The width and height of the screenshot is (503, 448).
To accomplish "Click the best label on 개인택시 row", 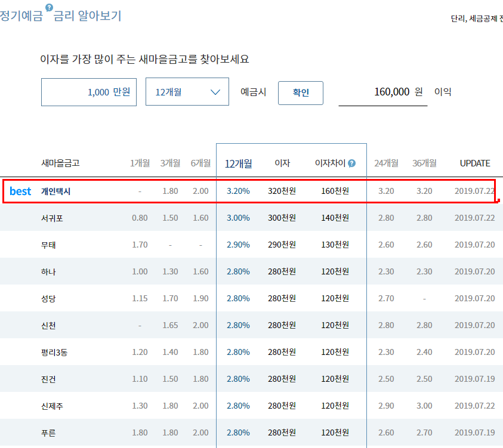I will [x=20, y=191].
